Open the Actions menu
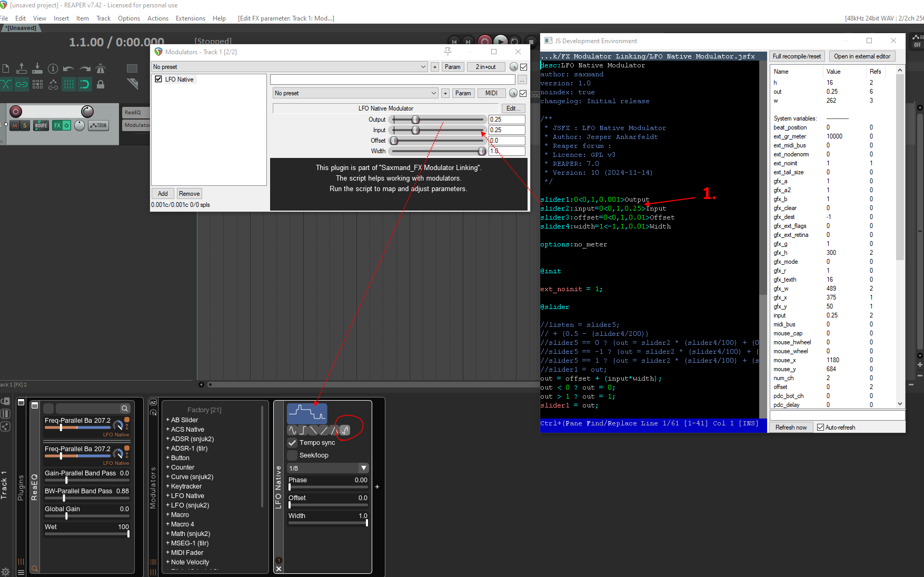Viewport: 924px width, 577px height. click(157, 18)
